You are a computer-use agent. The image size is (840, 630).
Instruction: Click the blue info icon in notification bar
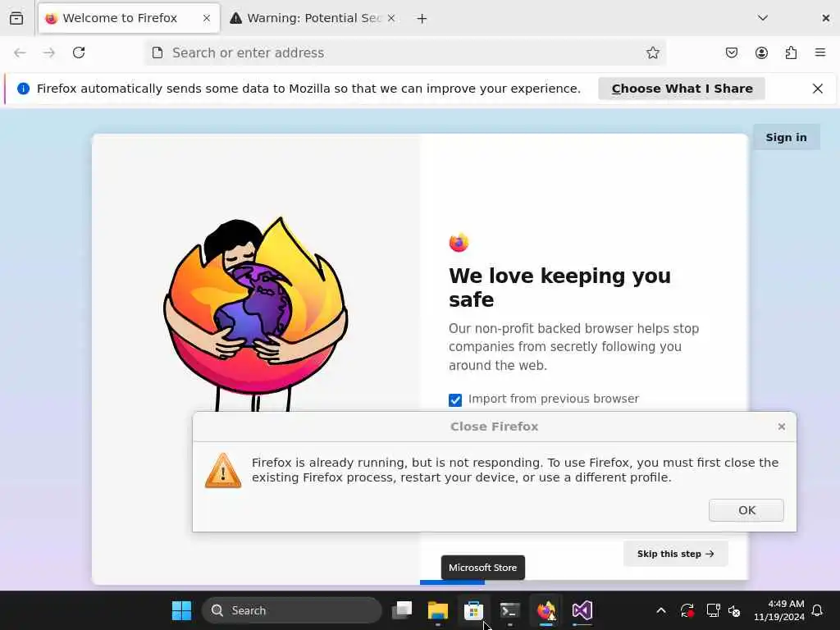click(x=23, y=89)
